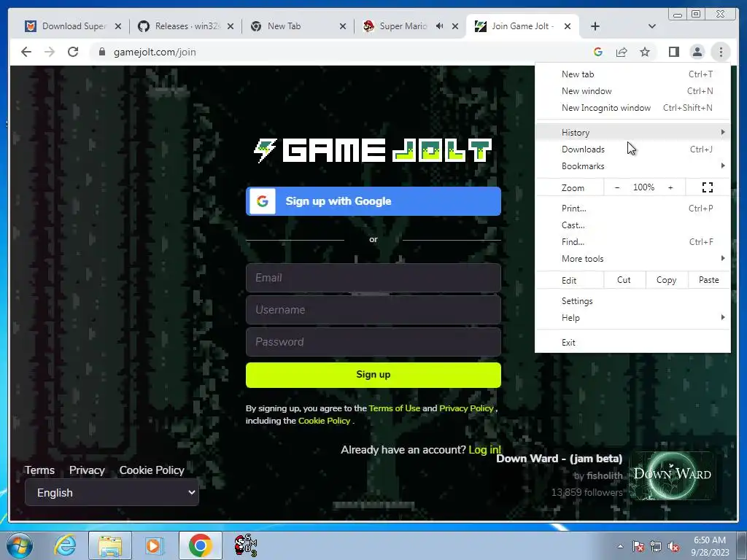Close the New Tab tab
This screenshot has width=747, height=560.
(x=343, y=26)
